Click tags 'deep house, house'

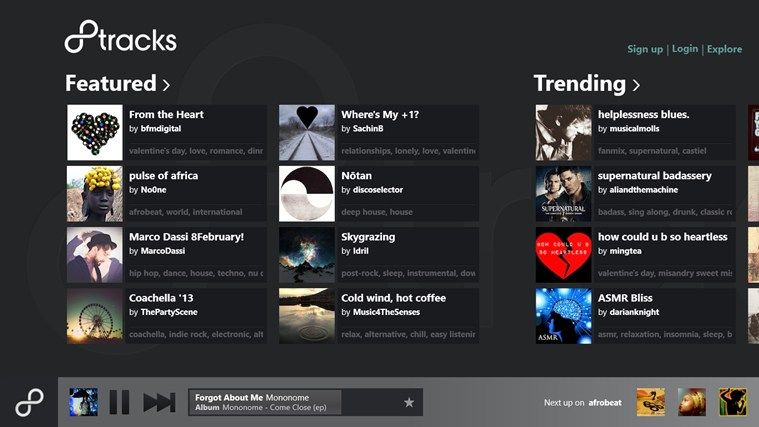[x=377, y=212]
